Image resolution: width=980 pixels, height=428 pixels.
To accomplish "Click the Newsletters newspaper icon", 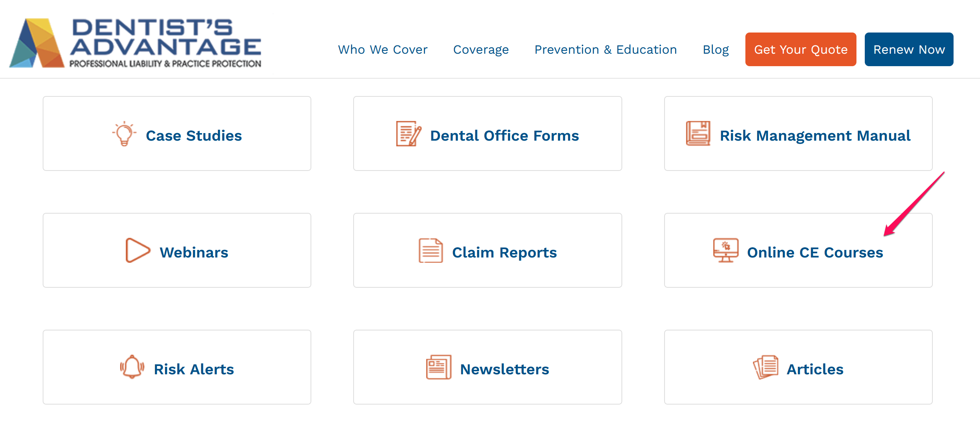I will click(x=438, y=367).
